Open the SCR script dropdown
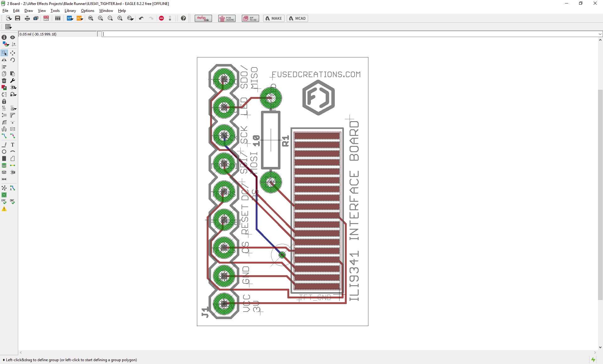Viewport: 603px width, 364px height. coord(70,18)
